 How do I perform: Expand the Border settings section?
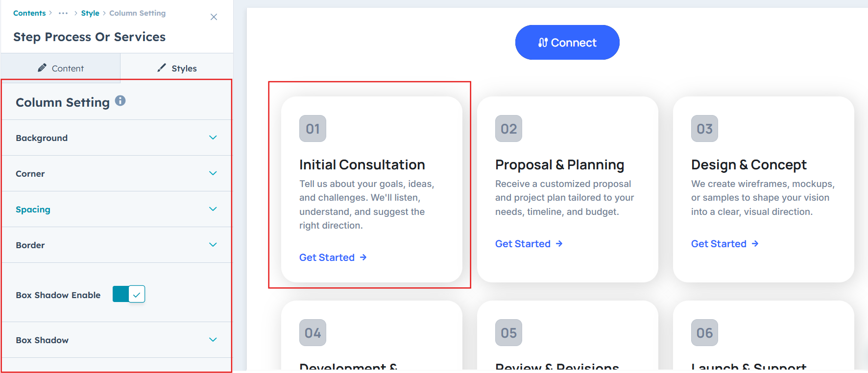[213, 245]
